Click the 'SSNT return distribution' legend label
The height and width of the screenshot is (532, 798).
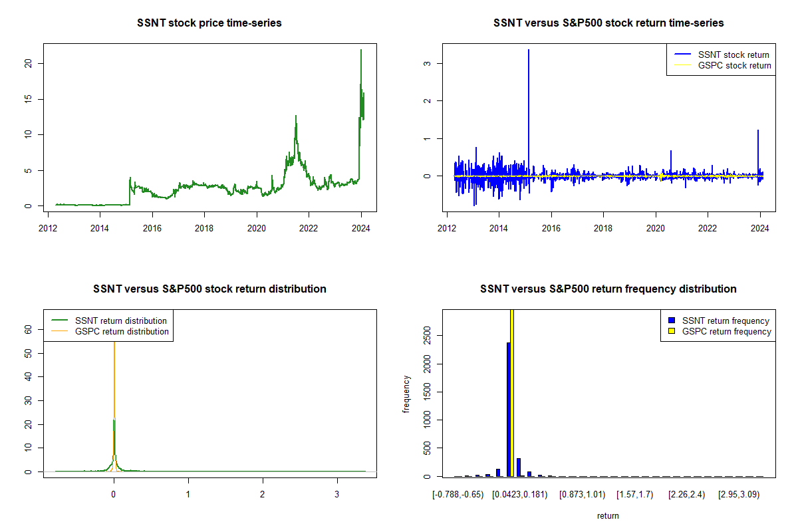pyautogui.click(x=121, y=321)
